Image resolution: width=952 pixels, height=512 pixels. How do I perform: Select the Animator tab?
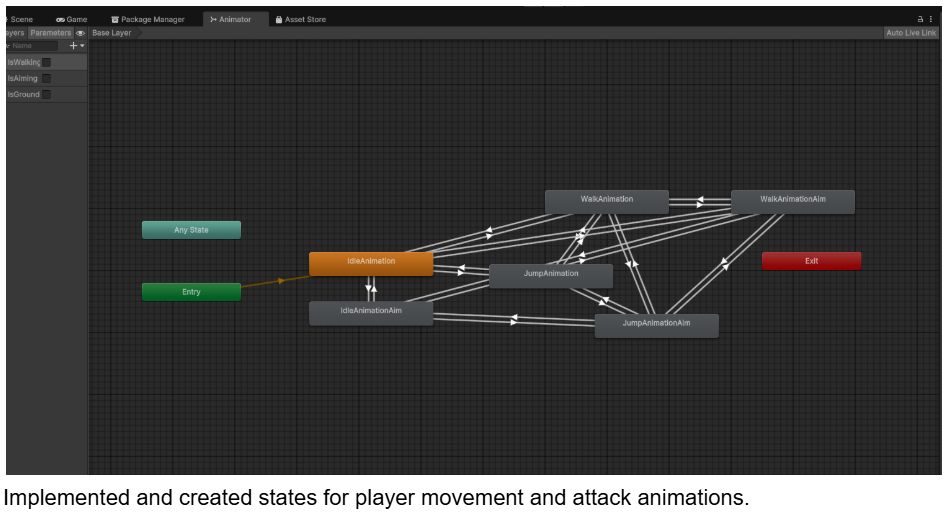click(234, 19)
